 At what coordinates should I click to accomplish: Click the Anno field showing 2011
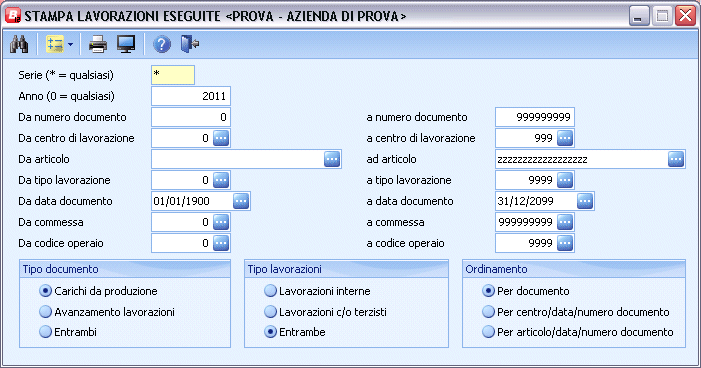[191, 96]
